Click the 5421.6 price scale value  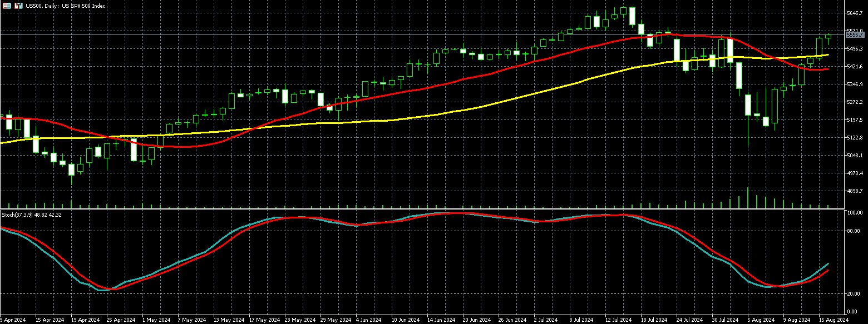tap(855, 67)
